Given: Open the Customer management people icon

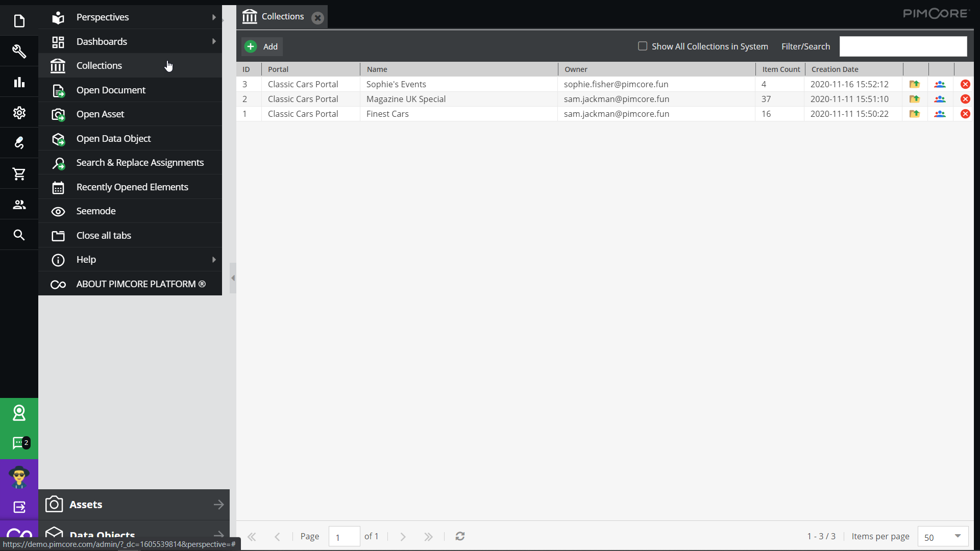Looking at the screenshot, I should click(x=19, y=205).
